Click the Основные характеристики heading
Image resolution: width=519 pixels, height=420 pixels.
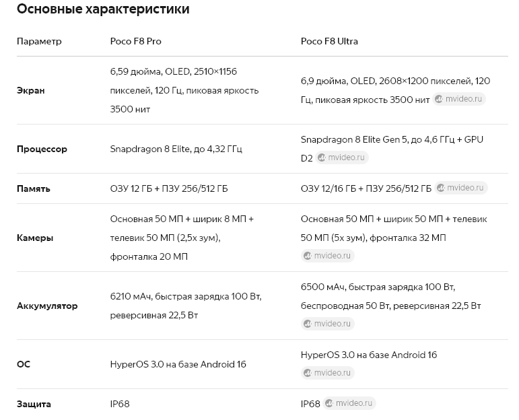click(x=103, y=9)
